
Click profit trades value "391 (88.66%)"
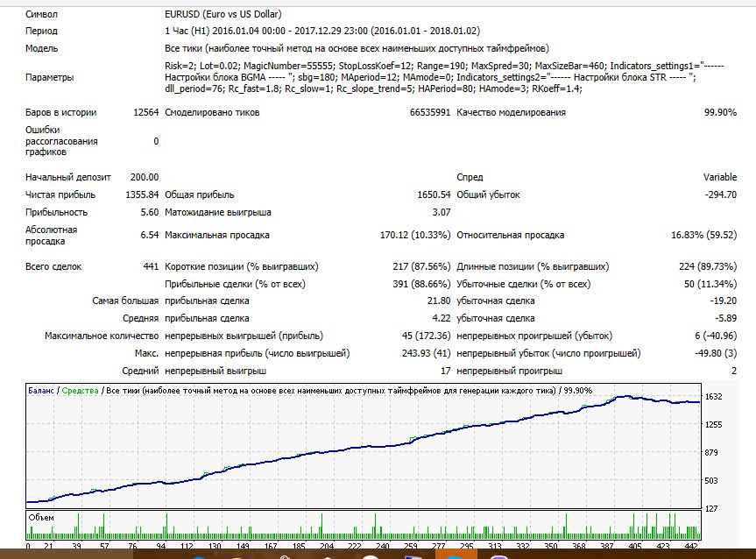[421, 284]
